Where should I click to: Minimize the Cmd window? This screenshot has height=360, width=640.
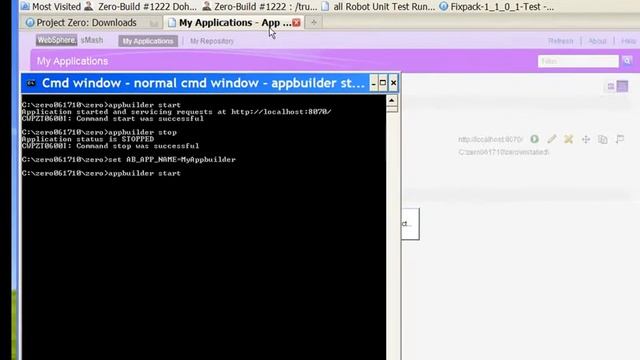(373, 83)
